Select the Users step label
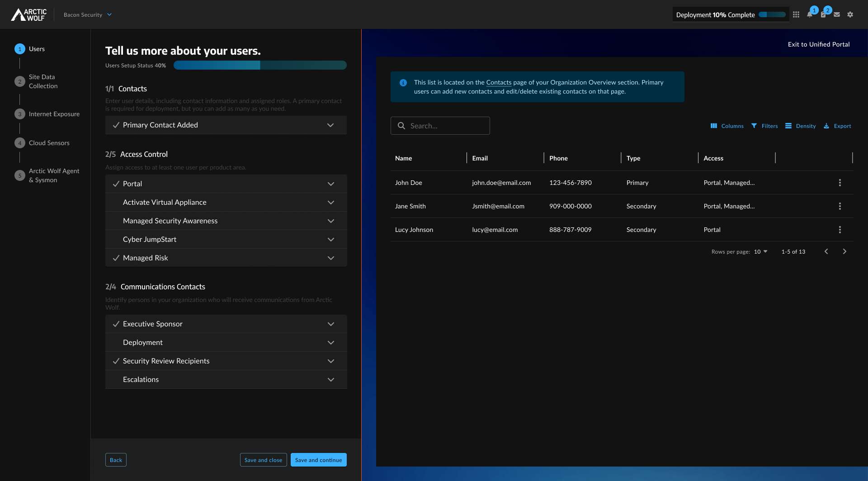 tap(37, 49)
